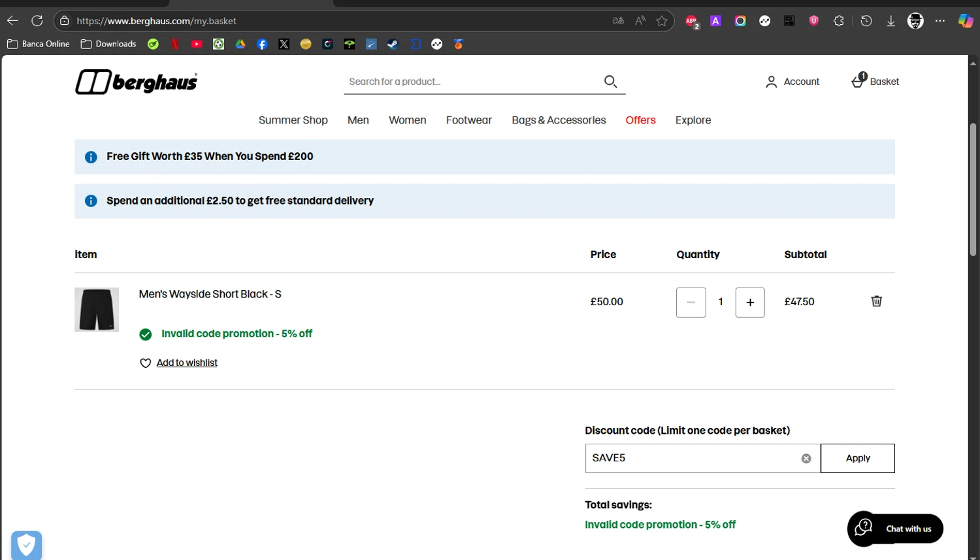The height and width of the screenshot is (560, 980).
Task: Delete the shorts with the trash icon
Action: (876, 301)
